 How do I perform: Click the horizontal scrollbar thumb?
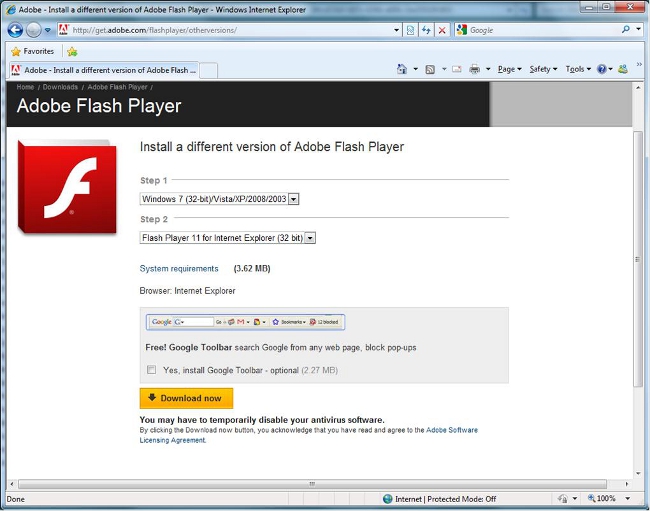(x=313, y=484)
